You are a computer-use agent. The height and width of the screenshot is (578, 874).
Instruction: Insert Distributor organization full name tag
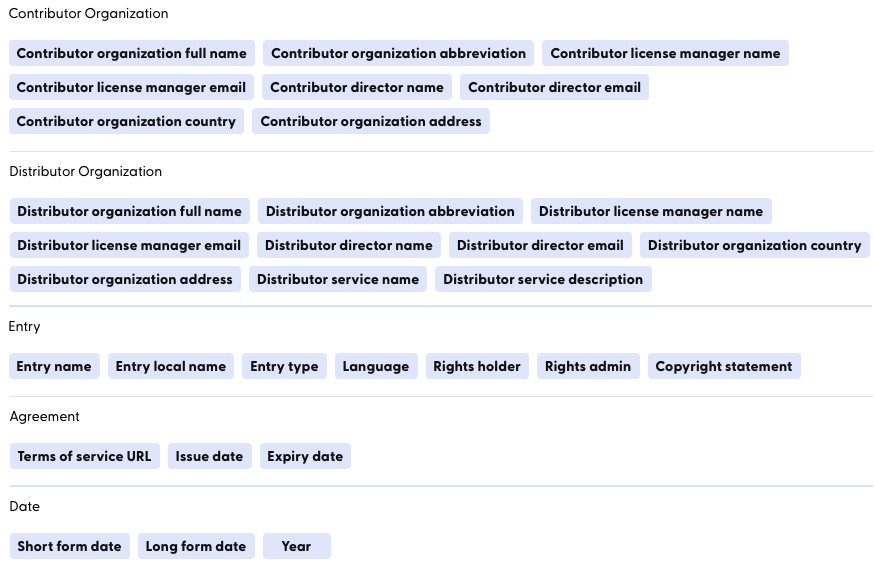coord(129,211)
